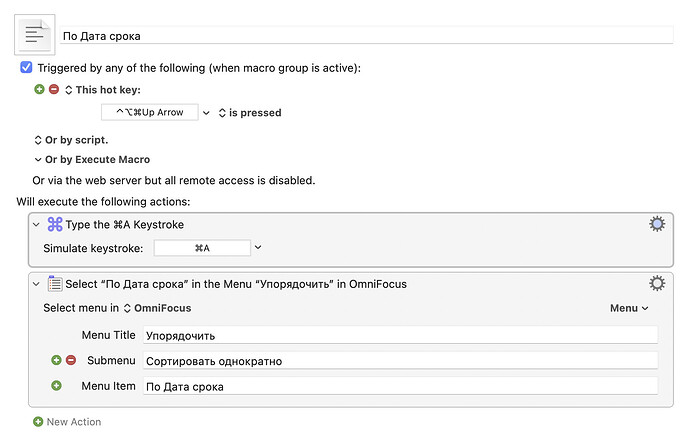Open gear menu for Type Keystroke action

point(657,224)
